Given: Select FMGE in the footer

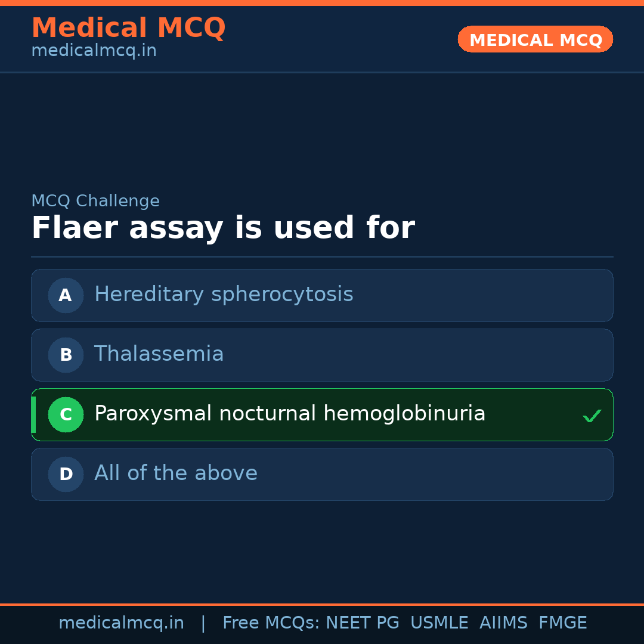Looking at the screenshot, I should pyautogui.click(x=562, y=623).
